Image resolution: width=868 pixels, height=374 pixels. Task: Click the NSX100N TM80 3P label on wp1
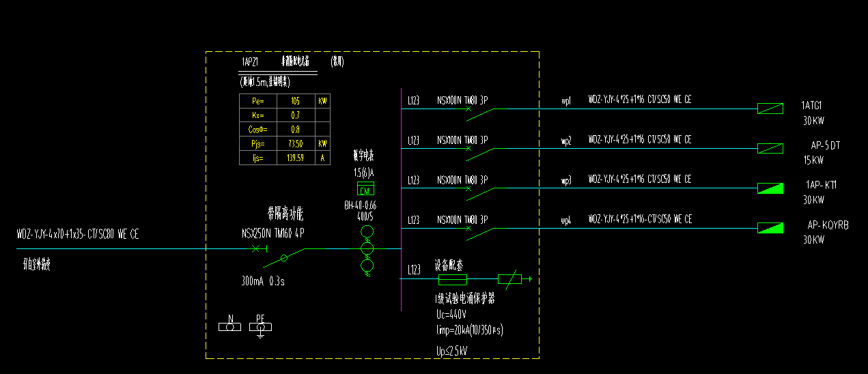point(462,100)
